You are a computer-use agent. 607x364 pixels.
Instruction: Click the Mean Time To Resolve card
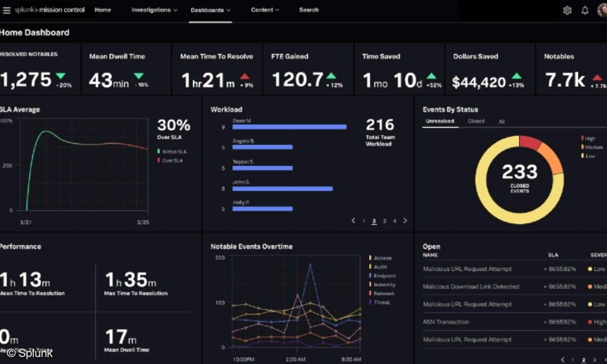coord(216,69)
